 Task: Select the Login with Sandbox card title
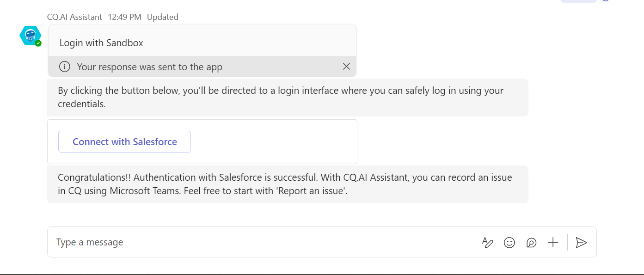click(101, 43)
